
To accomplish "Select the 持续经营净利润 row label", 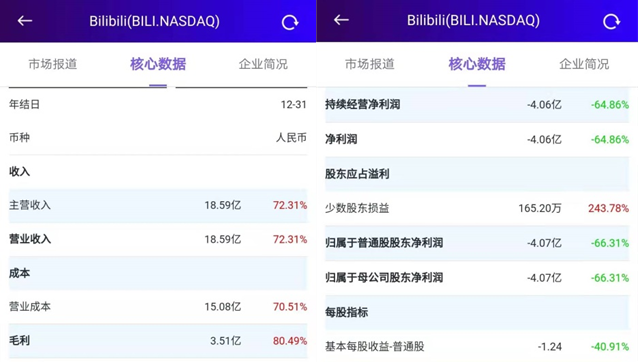I will pos(362,104).
